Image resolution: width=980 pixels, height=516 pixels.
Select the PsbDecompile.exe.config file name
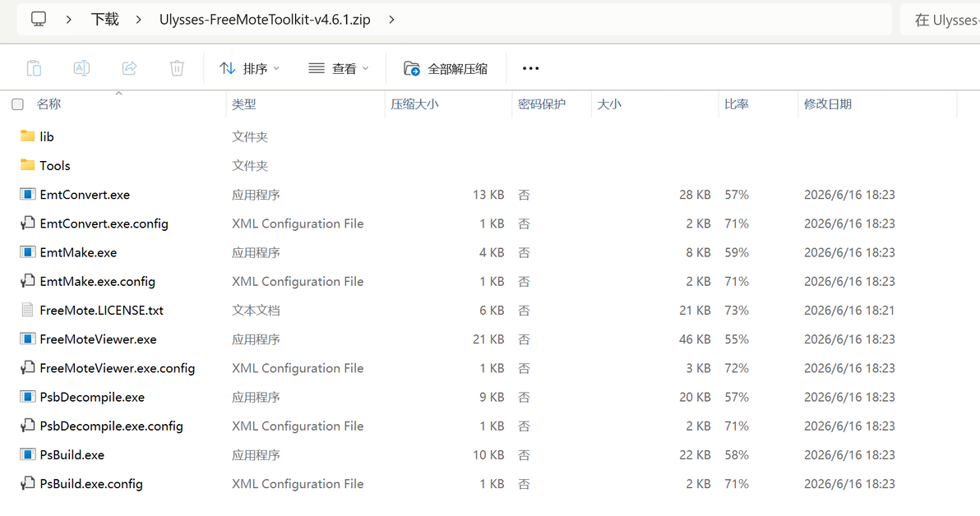(x=111, y=426)
